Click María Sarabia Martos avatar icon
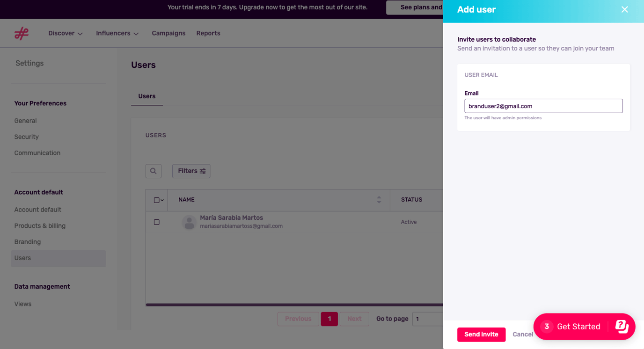644x349 pixels. [x=189, y=222]
